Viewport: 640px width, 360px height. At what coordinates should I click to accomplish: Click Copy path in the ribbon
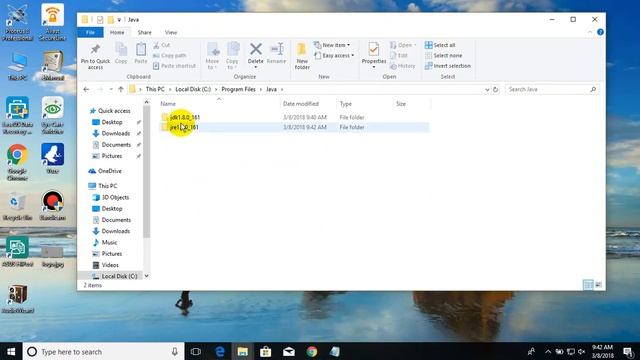pos(170,56)
